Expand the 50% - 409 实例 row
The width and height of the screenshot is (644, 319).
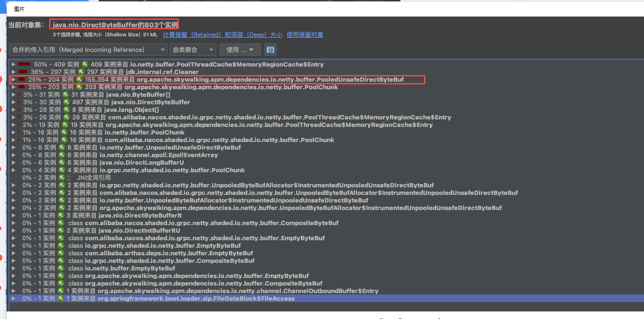coord(14,64)
